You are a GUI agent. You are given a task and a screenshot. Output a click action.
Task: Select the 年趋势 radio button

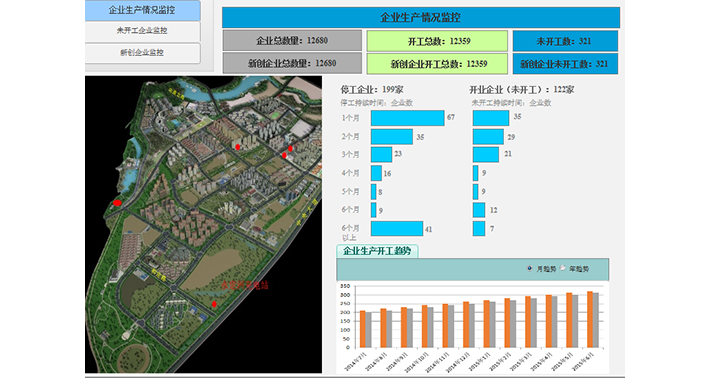point(563,268)
